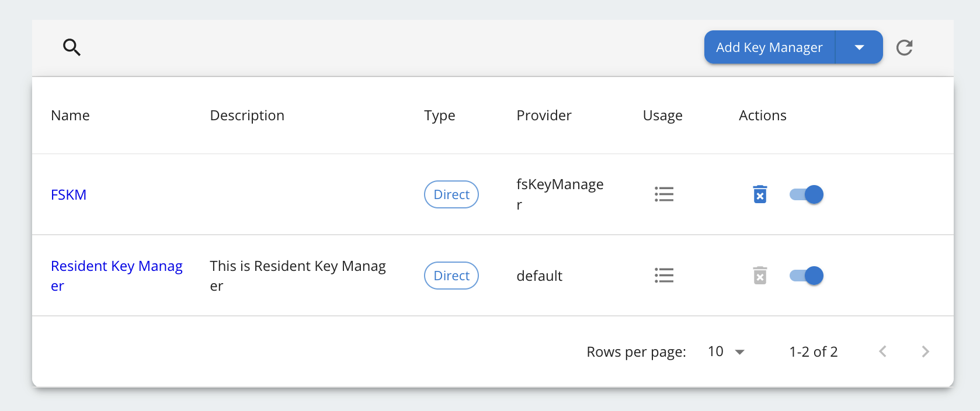Go to the next page arrow
Viewport: 980px width, 411px height.
coord(925,351)
